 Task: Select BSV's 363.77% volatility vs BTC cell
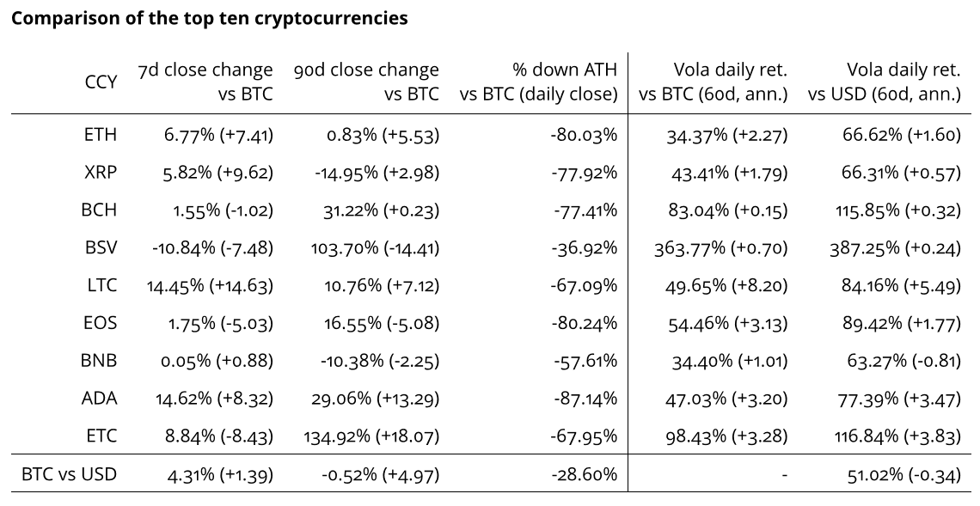tap(721, 248)
